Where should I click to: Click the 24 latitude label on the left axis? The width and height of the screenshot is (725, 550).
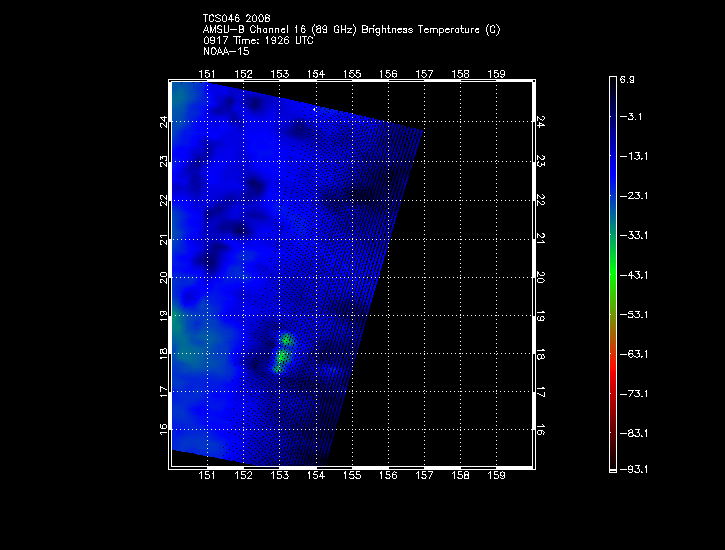166,122
